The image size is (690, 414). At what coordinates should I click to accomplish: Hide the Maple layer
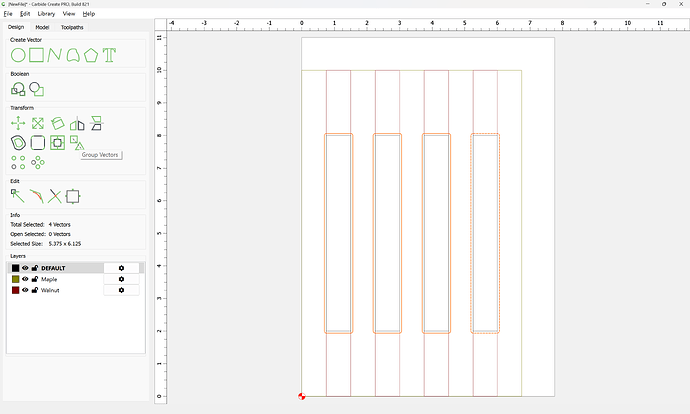(26, 279)
